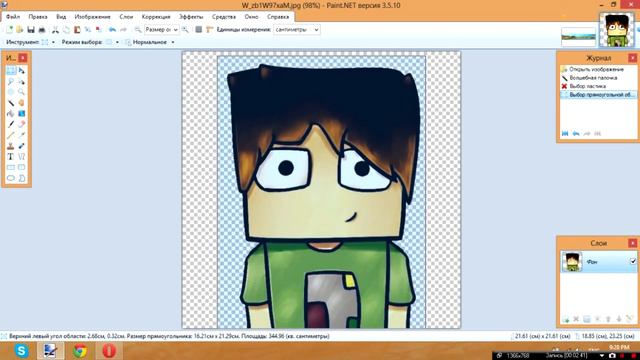Viewport: 640px width, 360px height.
Task: Select the Move Selection tool
Action: click(21, 81)
